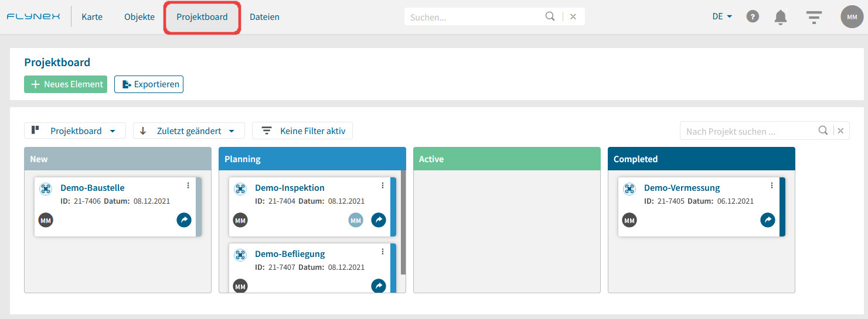The image size is (868, 319).
Task: Click the Neues Element button
Action: point(66,84)
